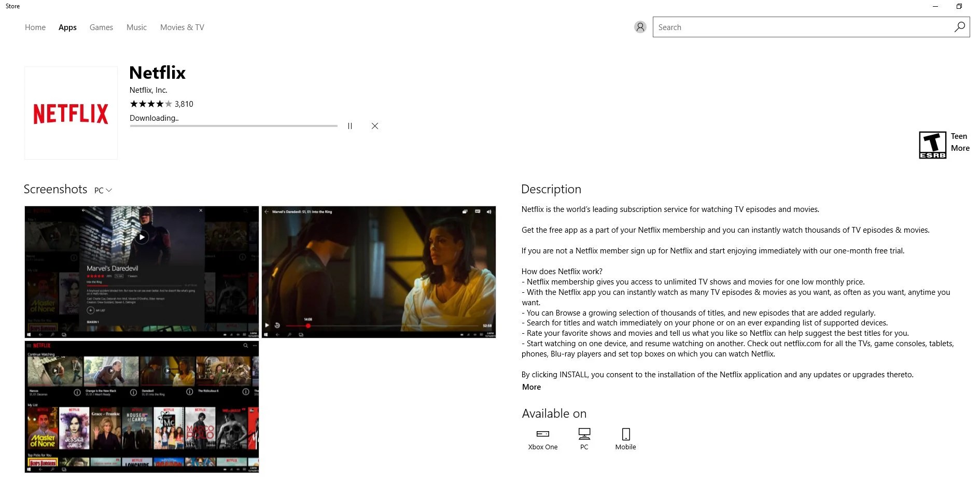Navigate to Movies & TV tab
Image resolution: width=980 pixels, height=484 pixels.
(182, 27)
